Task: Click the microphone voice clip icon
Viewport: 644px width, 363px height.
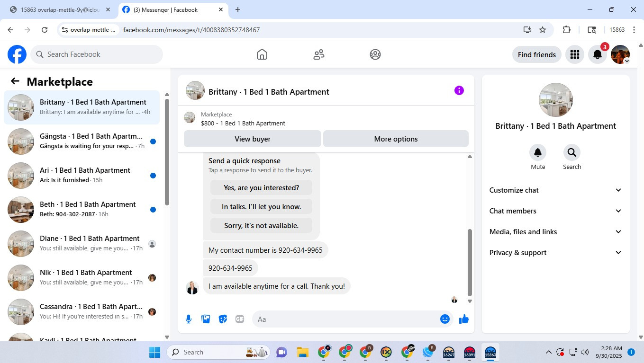Action: click(189, 319)
